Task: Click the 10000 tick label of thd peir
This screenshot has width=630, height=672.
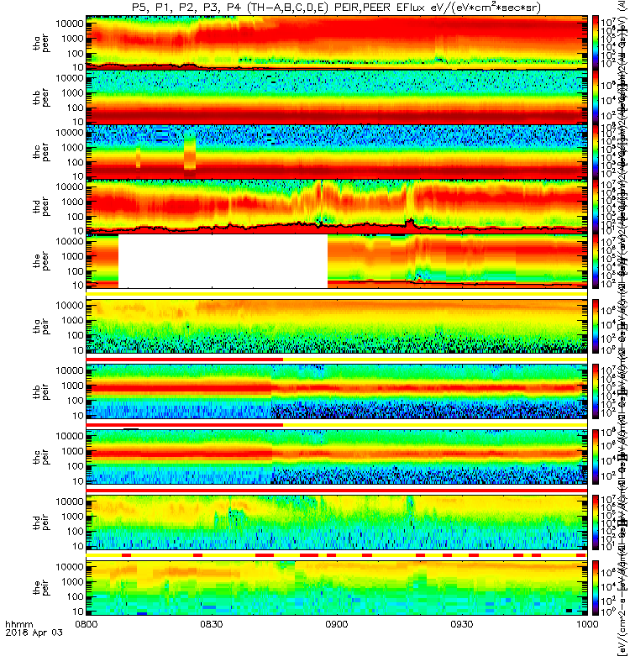Action: tap(70, 501)
